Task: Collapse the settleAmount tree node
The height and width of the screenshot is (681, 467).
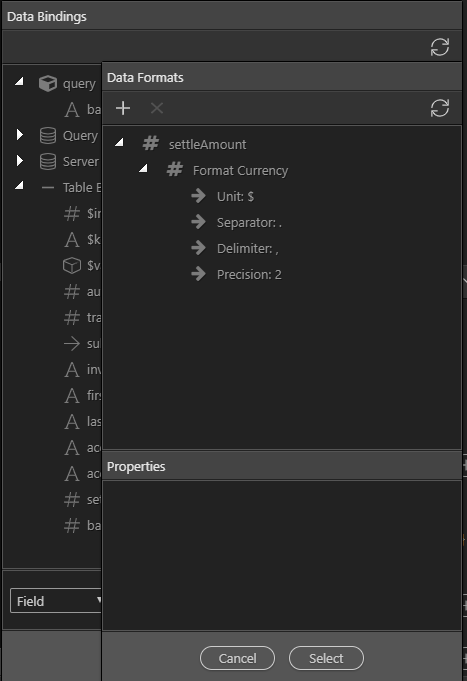Action: pos(119,142)
